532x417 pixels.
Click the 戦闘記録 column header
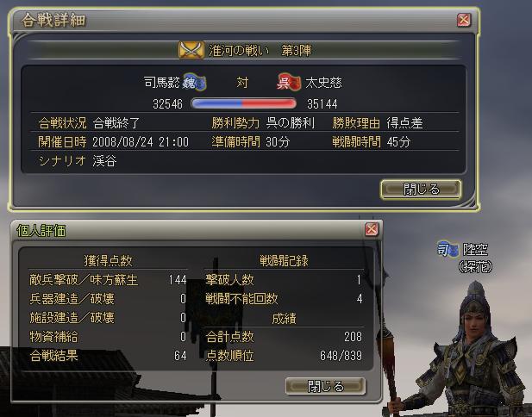(284, 261)
